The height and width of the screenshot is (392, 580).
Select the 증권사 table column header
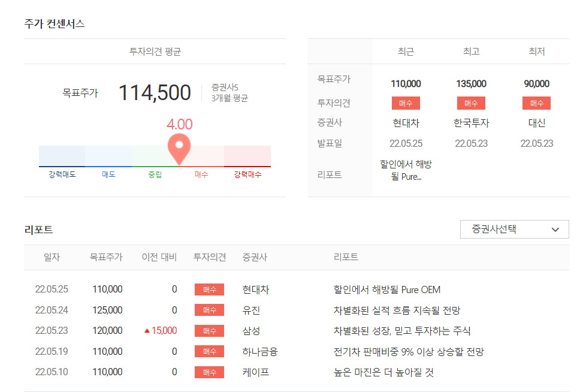(255, 257)
